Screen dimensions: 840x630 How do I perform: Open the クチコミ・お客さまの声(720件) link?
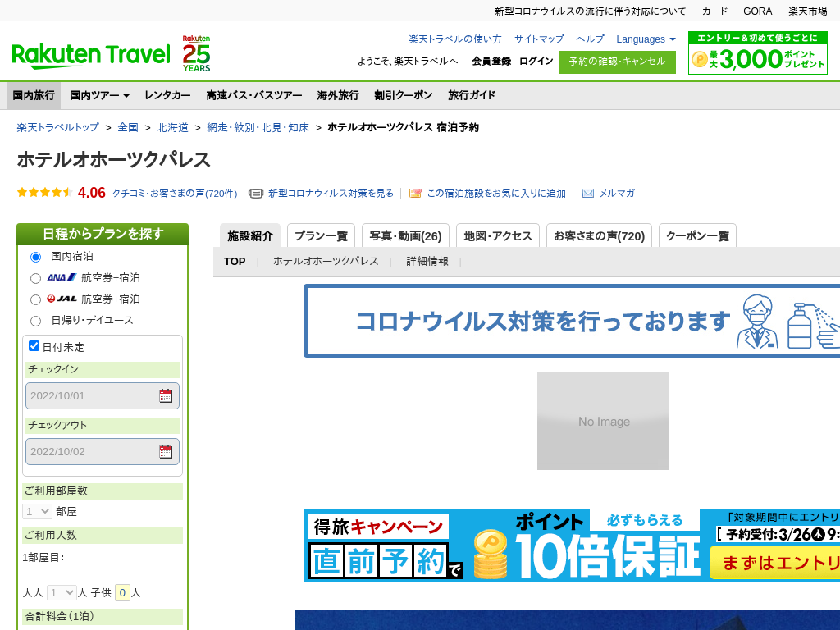click(x=175, y=194)
